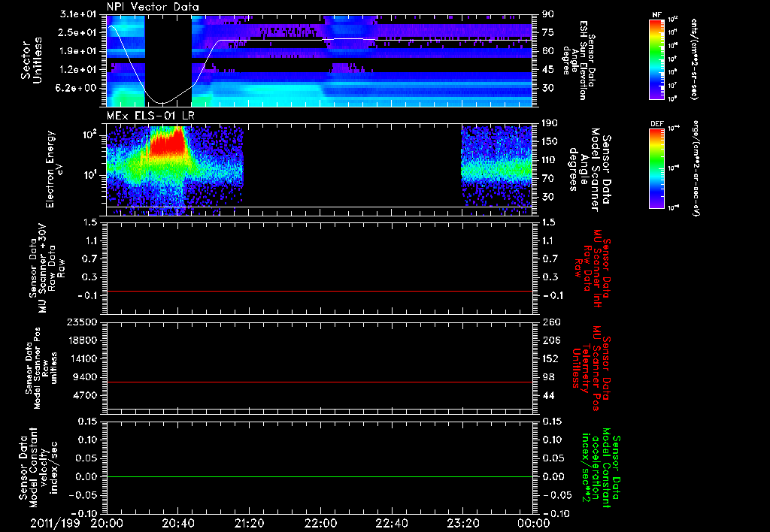Click the DEF color scale bar
Screen dimensions: 770x532
656,169
